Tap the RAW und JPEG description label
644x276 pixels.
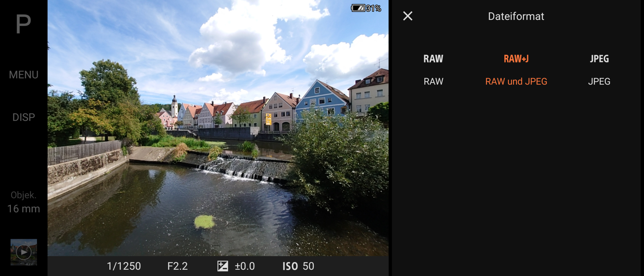point(516,81)
